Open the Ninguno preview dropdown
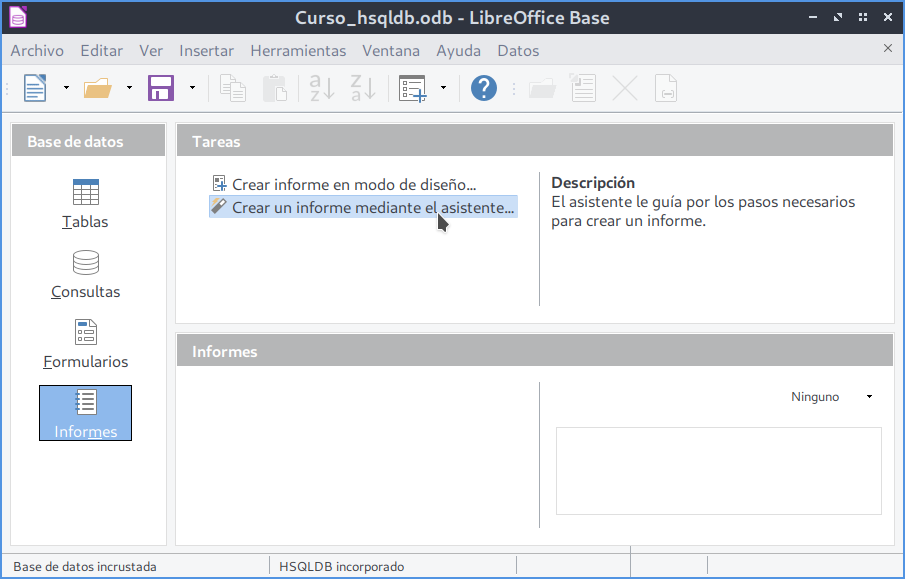This screenshot has height=579, width=905. (832, 397)
